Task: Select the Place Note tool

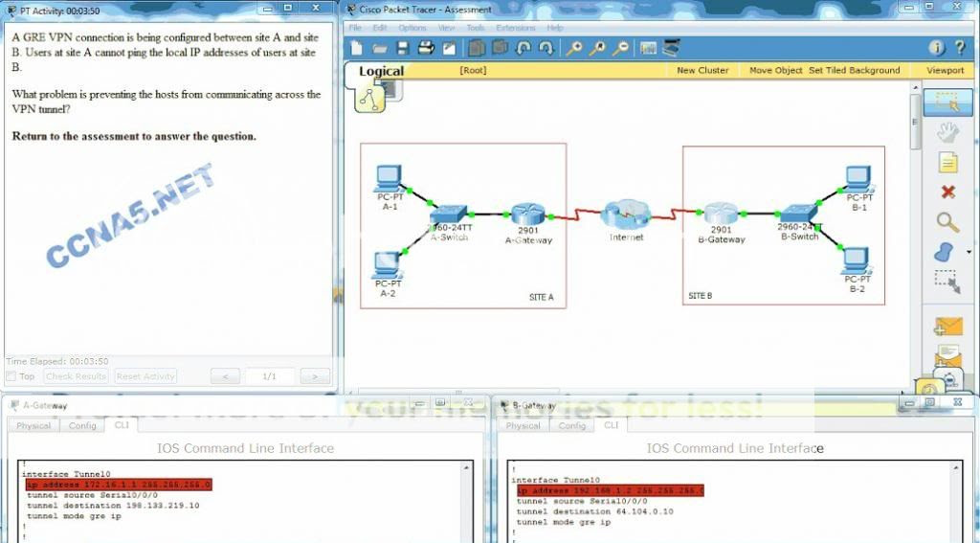Action: (x=948, y=163)
